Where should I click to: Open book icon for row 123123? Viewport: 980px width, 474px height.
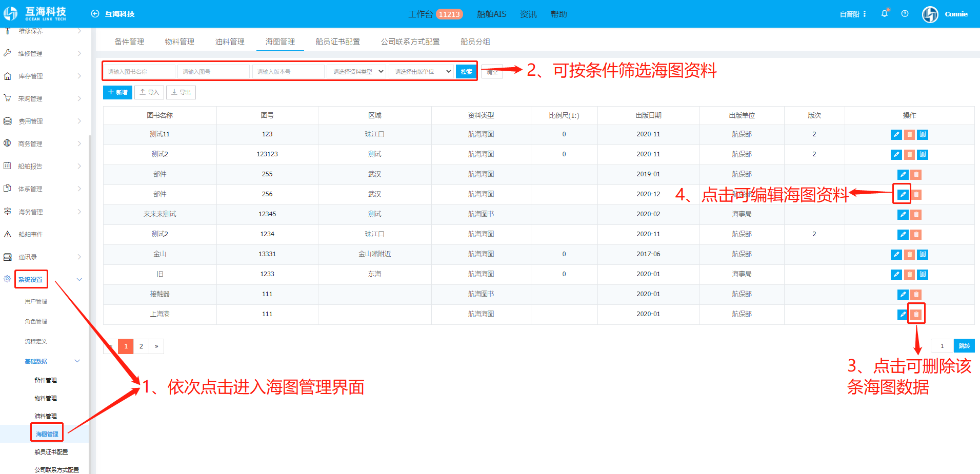[x=923, y=155]
